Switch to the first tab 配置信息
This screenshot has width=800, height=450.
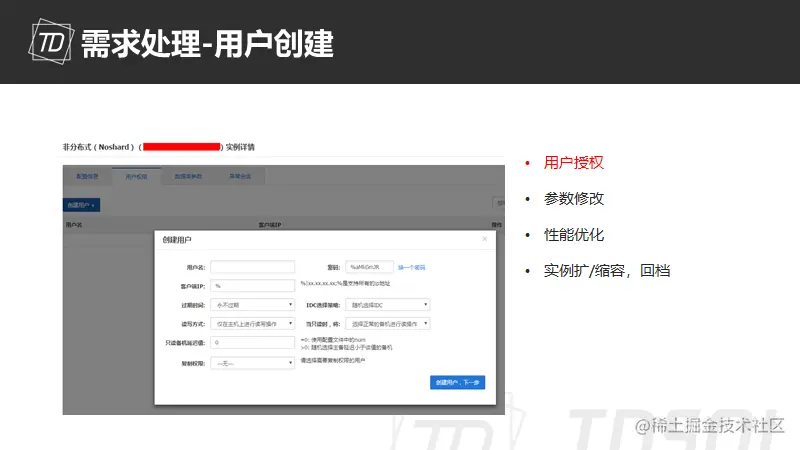click(x=87, y=176)
